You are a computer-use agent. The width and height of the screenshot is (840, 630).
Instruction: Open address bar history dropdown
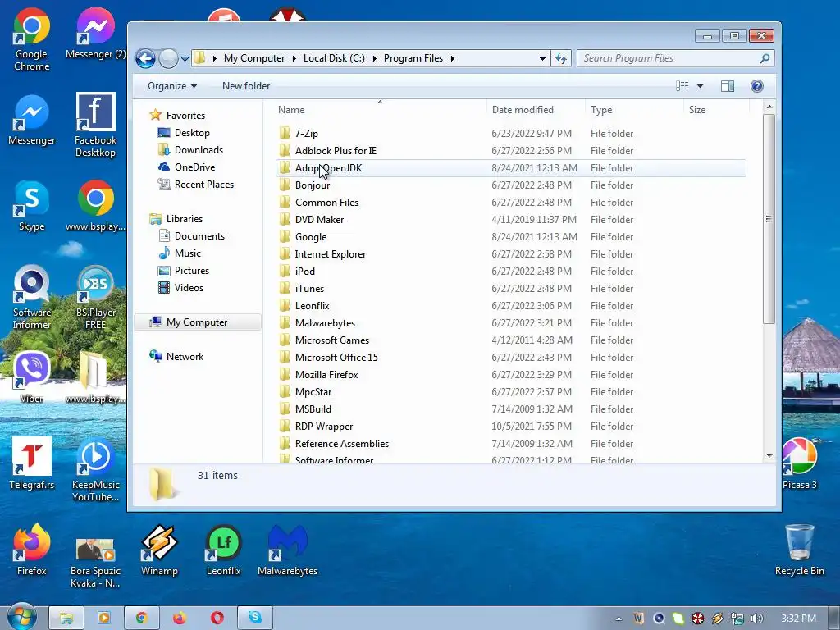tap(542, 58)
